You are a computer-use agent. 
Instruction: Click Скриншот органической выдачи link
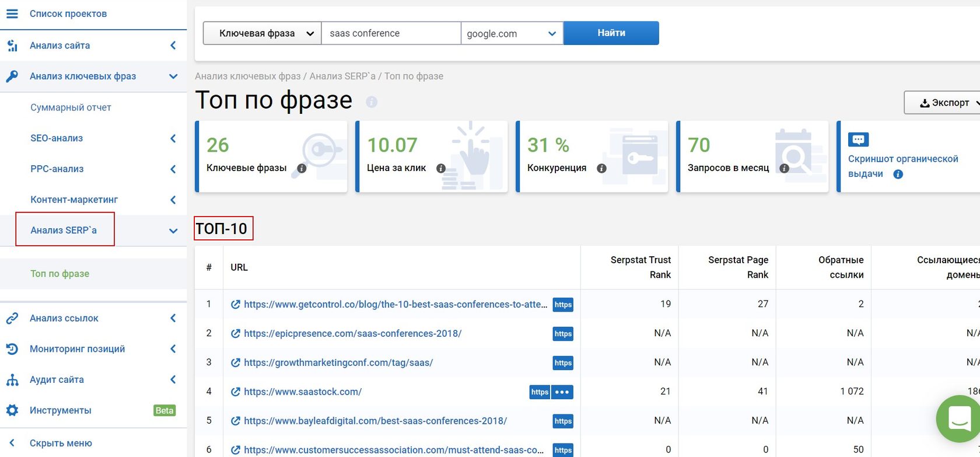pos(903,166)
